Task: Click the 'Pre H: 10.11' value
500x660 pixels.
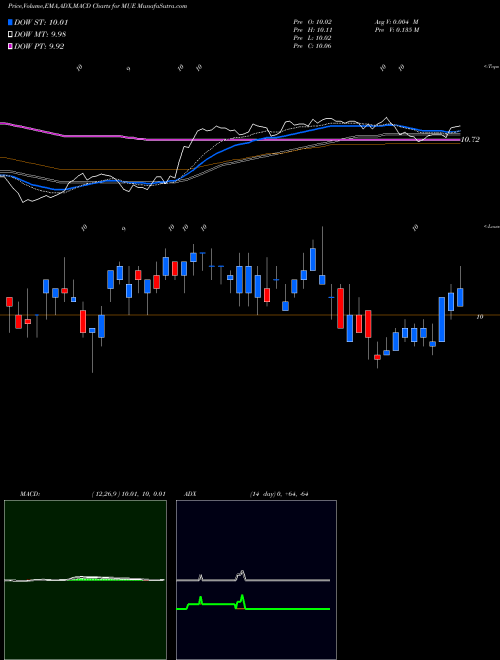Action: (x=312, y=30)
